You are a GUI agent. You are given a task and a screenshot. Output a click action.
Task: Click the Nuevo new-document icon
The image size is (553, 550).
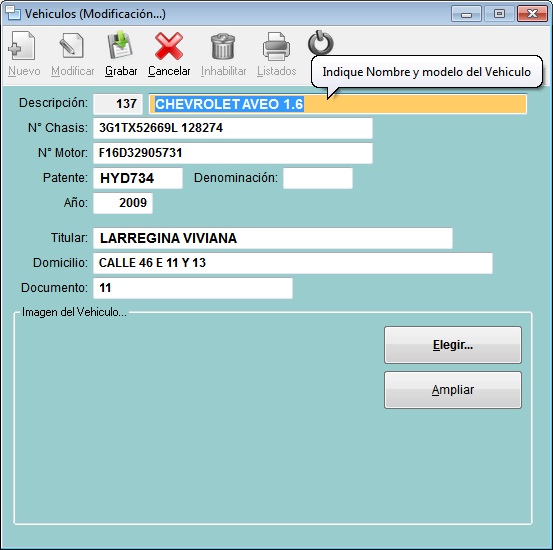tap(22, 46)
